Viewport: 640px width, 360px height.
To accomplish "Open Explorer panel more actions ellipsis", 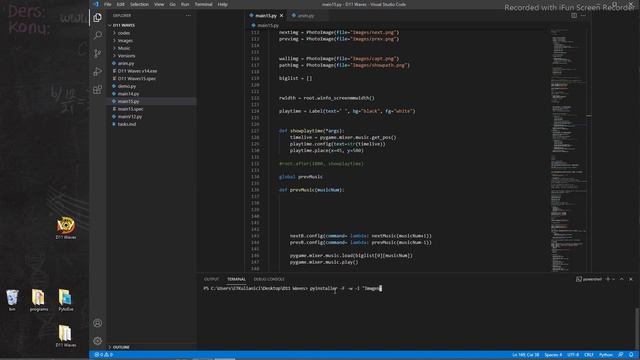I will pos(188,16).
